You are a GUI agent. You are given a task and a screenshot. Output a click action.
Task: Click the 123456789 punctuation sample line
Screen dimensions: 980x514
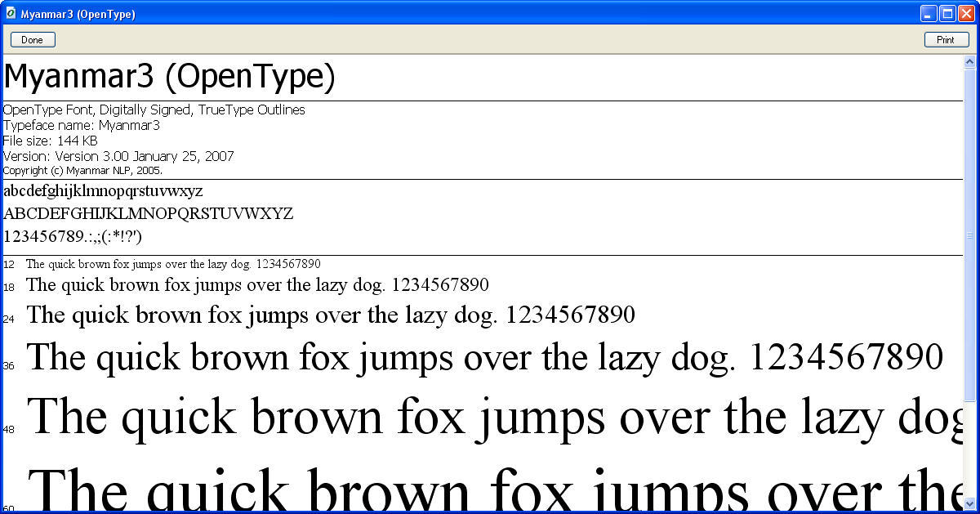click(73, 237)
